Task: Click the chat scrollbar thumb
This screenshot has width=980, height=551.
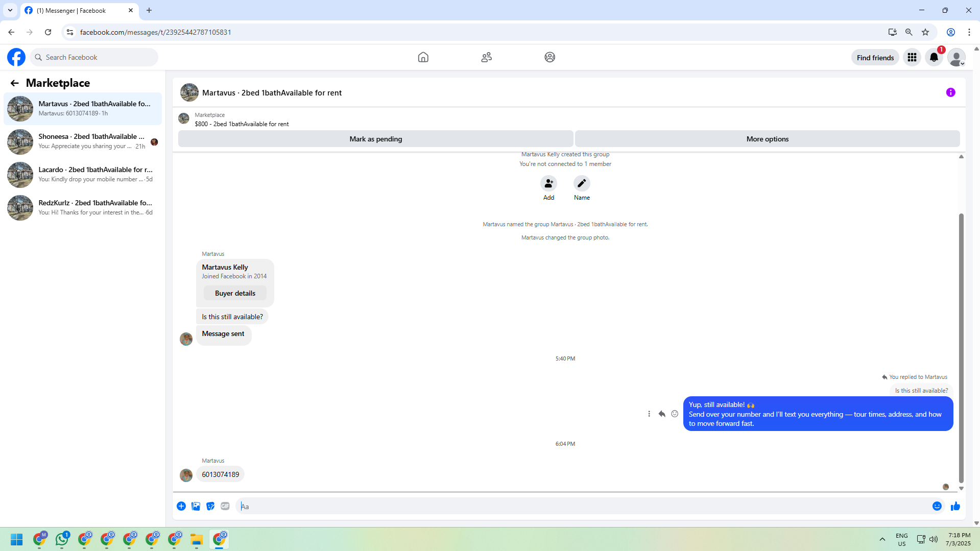Action: coord(961,347)
